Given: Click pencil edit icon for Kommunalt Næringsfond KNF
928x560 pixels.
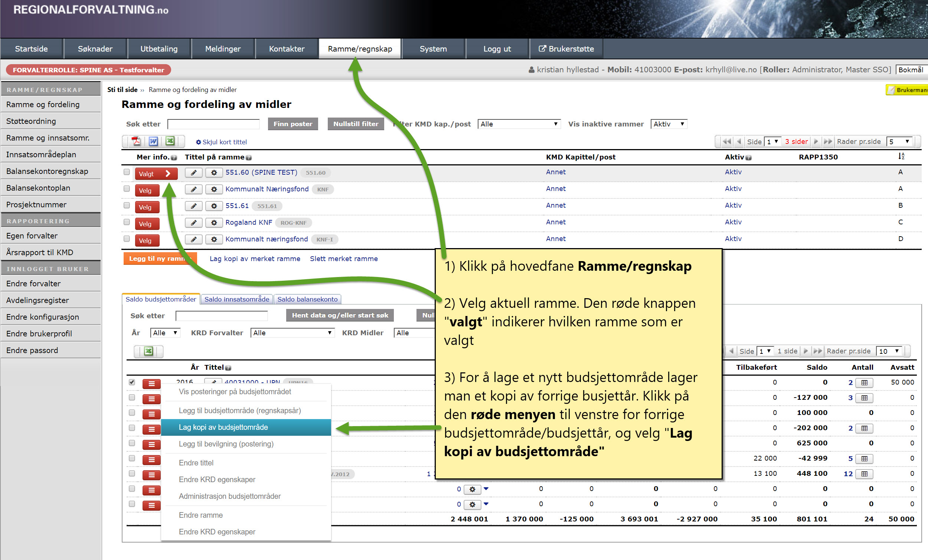Looking at the screenshot, I should [194, 189].
